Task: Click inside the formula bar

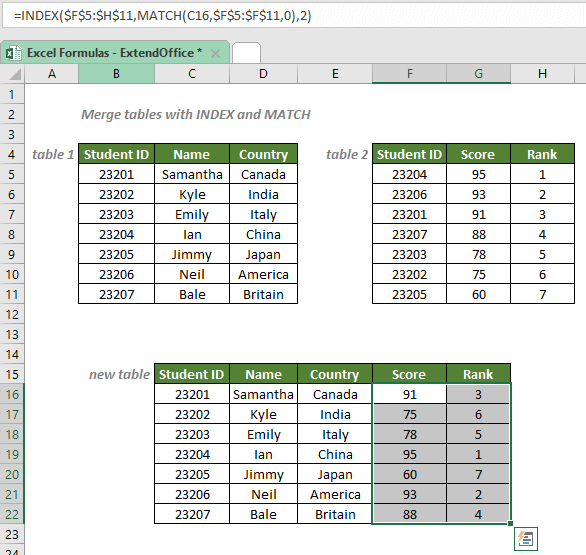Action: [294, 16]
